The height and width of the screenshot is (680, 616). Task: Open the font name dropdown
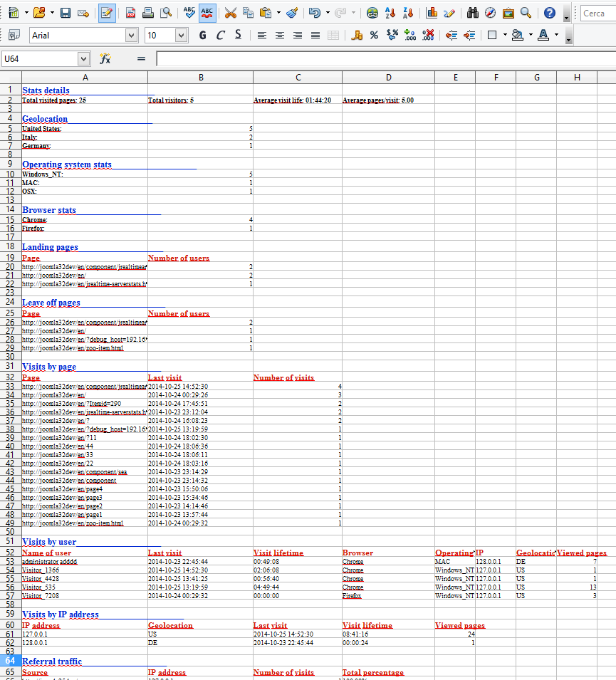pyautogui.click(x=132, y=35)
